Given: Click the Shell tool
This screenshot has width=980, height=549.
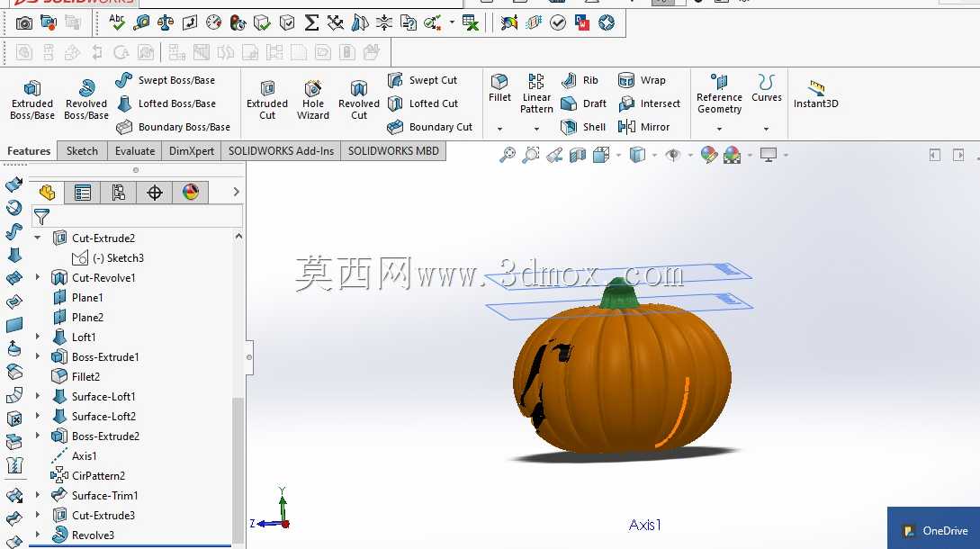Looking at the screenshot, I should pyautogui.click(x=583, y=127).
